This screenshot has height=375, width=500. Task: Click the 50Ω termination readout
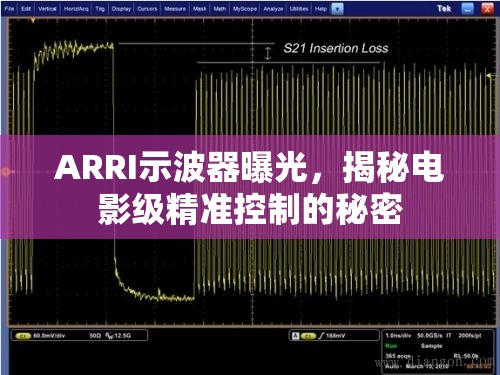click(95, 336)
